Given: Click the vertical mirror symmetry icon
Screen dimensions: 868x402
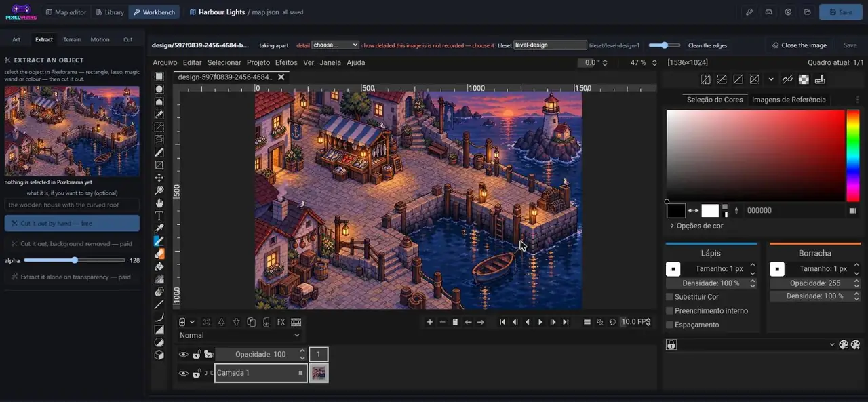Looking at the screenshot, I should [x=722, y=79].
